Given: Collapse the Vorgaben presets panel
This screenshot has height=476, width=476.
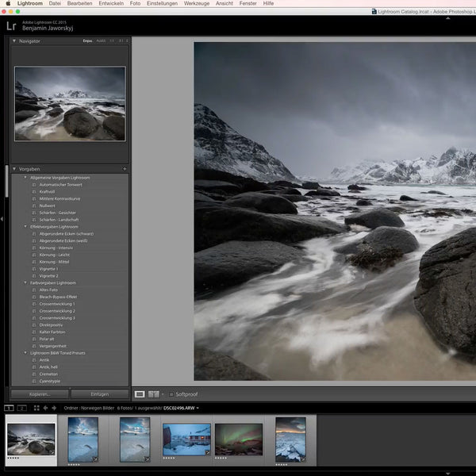Looking at the screenshot, I should click(14, 169).
